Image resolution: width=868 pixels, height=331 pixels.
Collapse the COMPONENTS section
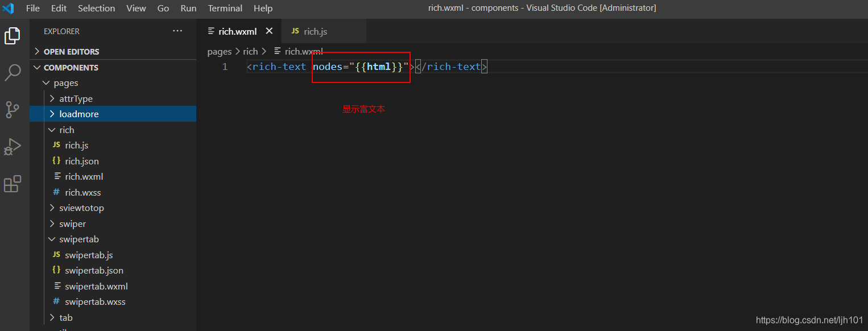113,67
